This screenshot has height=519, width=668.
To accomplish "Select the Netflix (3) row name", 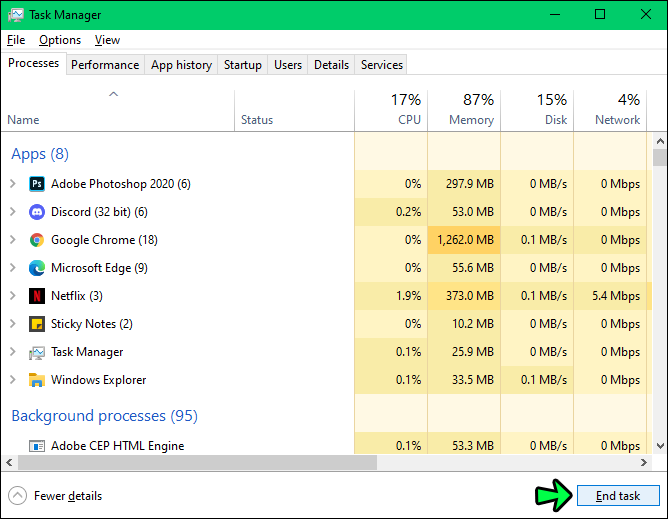I will (x=77, y=296).
